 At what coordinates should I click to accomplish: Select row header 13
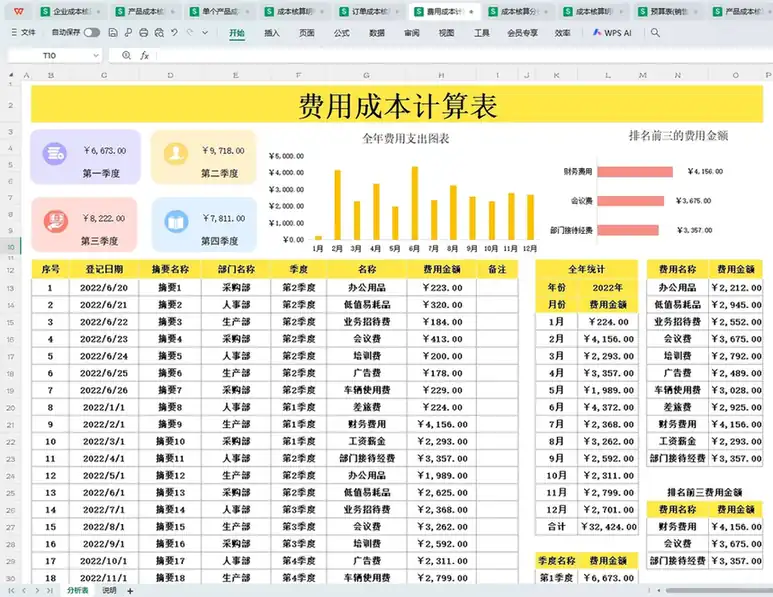coord(10,288)
